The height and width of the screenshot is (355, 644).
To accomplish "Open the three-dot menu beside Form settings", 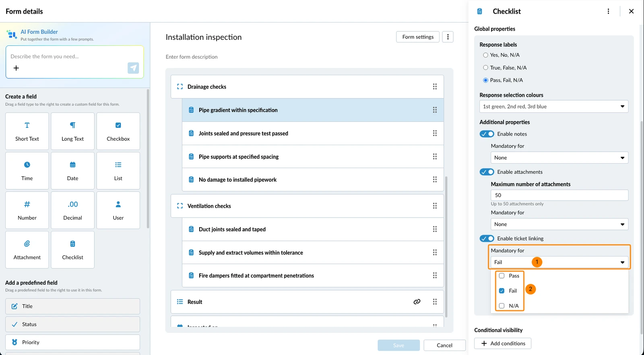I will tap(448, 37).
